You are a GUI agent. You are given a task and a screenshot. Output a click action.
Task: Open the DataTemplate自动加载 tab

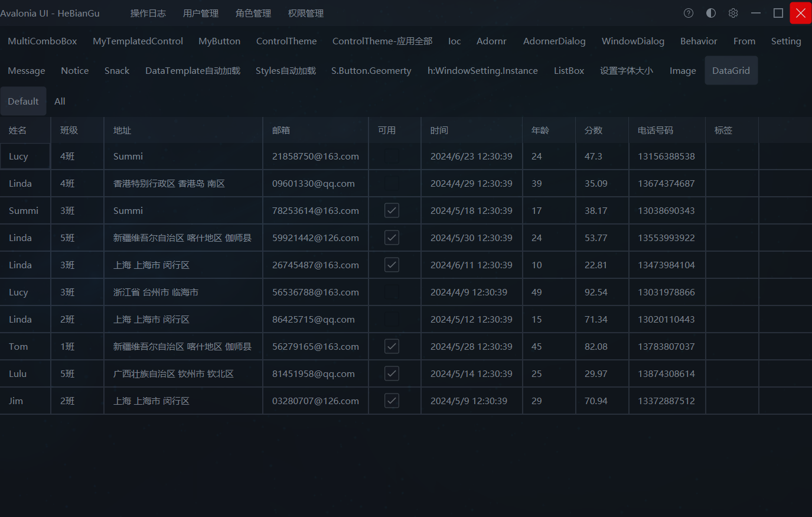click(x=193, y=70)
